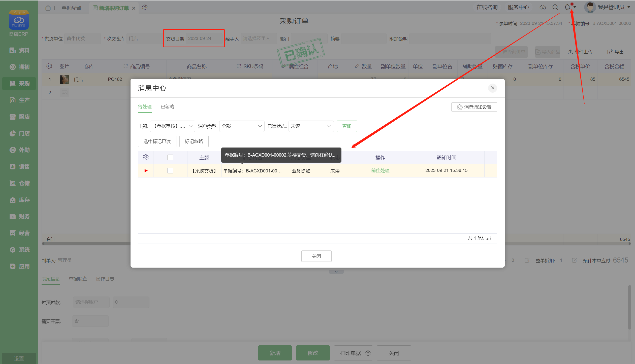Expand the 已读状态 dropdown showing 未读
This screenshot has height=364, width=635.
tap(311, 126)
